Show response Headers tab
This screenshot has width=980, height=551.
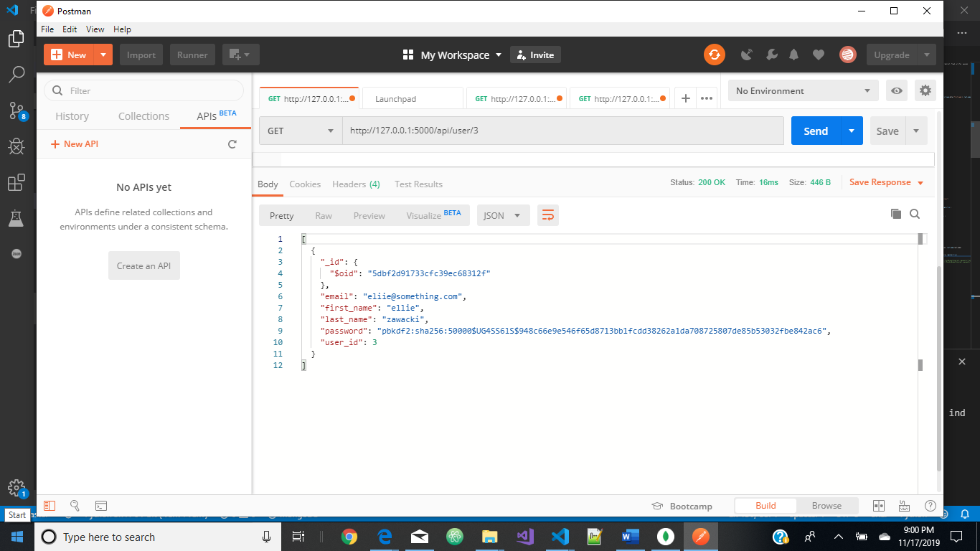(x=356, y=184)
